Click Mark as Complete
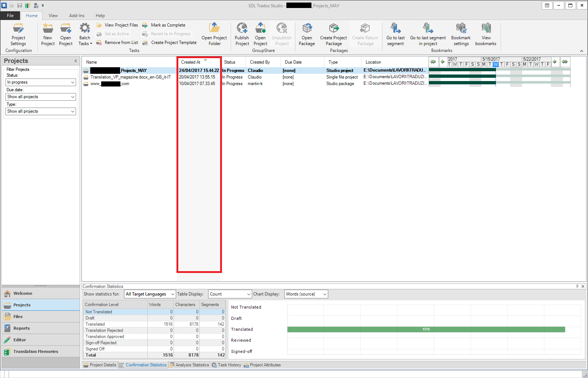Viewport: 588px width, 378px height. (x=164, y=25)
